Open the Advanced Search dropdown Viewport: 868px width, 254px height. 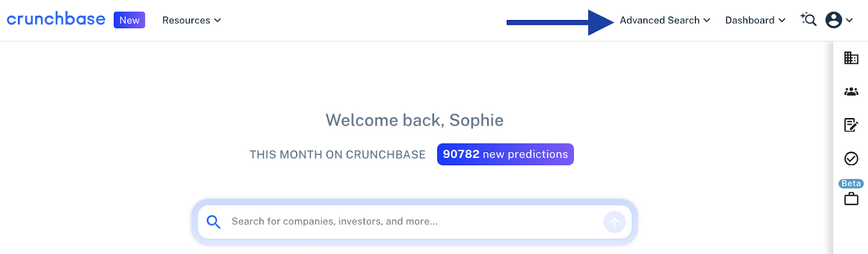[x=665, y=20]
